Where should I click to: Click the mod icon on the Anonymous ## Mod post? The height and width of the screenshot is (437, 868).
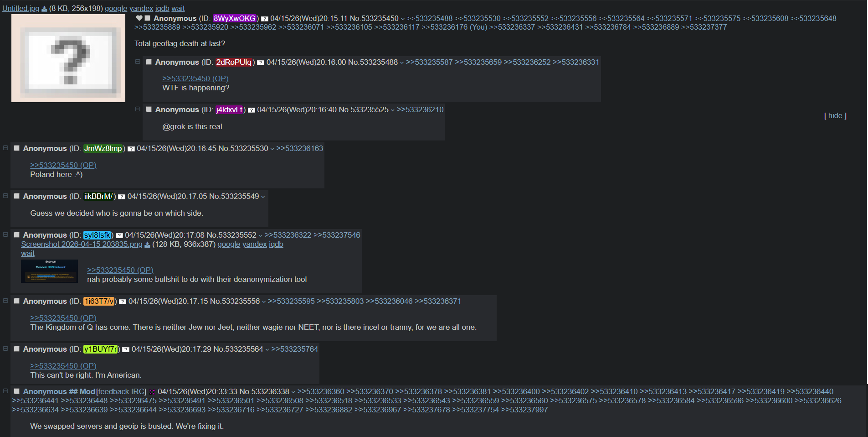pos(152,392)
